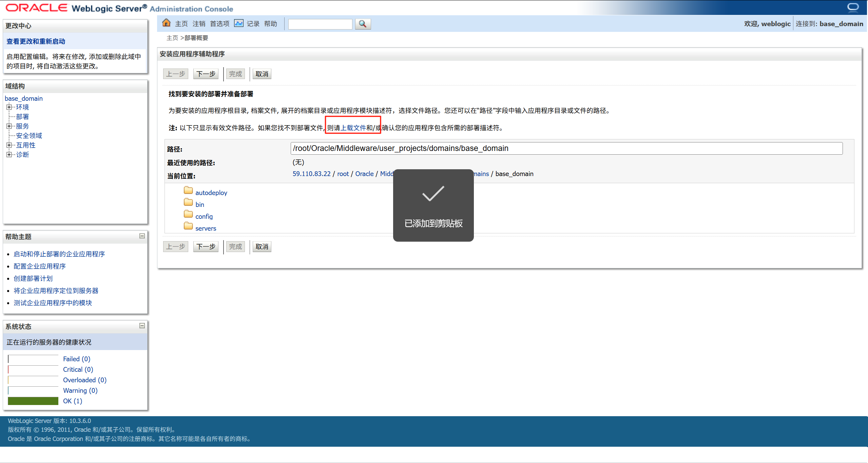Image resolution: width=868 pixels, height=463 pixels.
Task: Click the green OK health bar
Action: (33, 401)
